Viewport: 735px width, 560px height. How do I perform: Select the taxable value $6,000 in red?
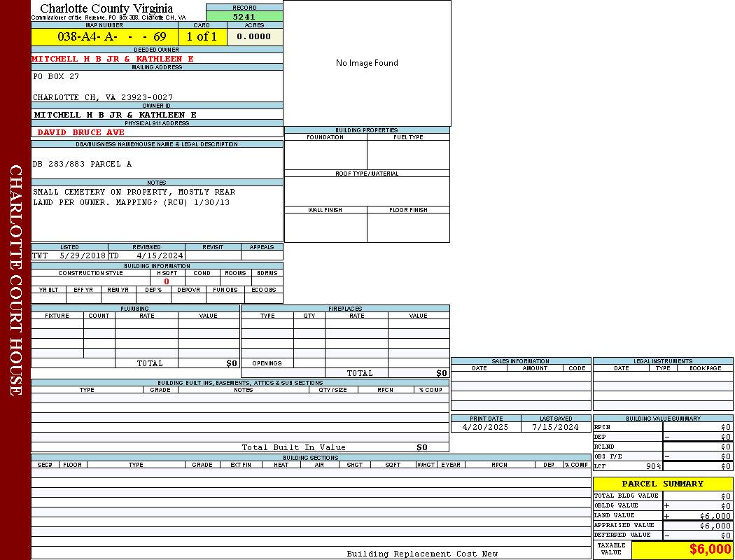pos(710,549)
